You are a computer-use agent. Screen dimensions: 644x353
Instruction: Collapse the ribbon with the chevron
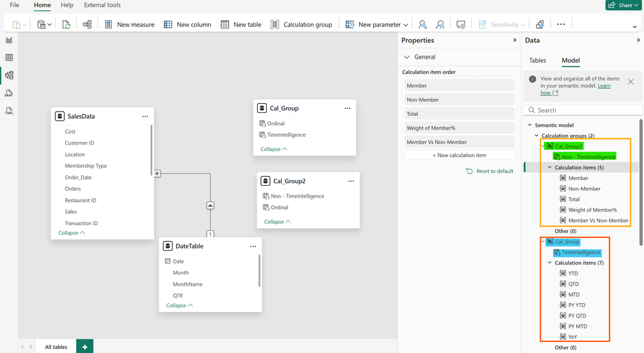click(634, 26)
